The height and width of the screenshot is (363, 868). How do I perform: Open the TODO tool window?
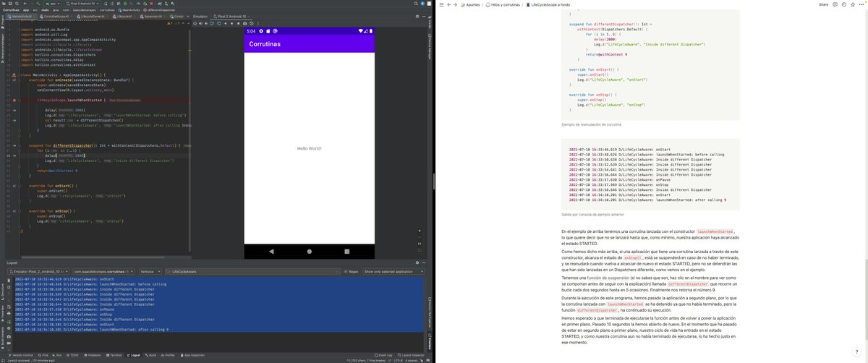[x=74, y=355]
